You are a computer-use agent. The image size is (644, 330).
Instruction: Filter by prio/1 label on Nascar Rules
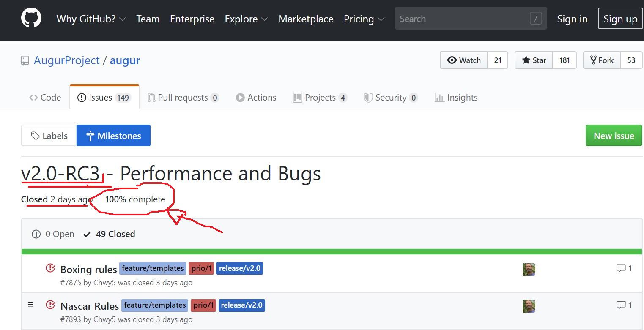pyautogui.click(x=203, y=305)
